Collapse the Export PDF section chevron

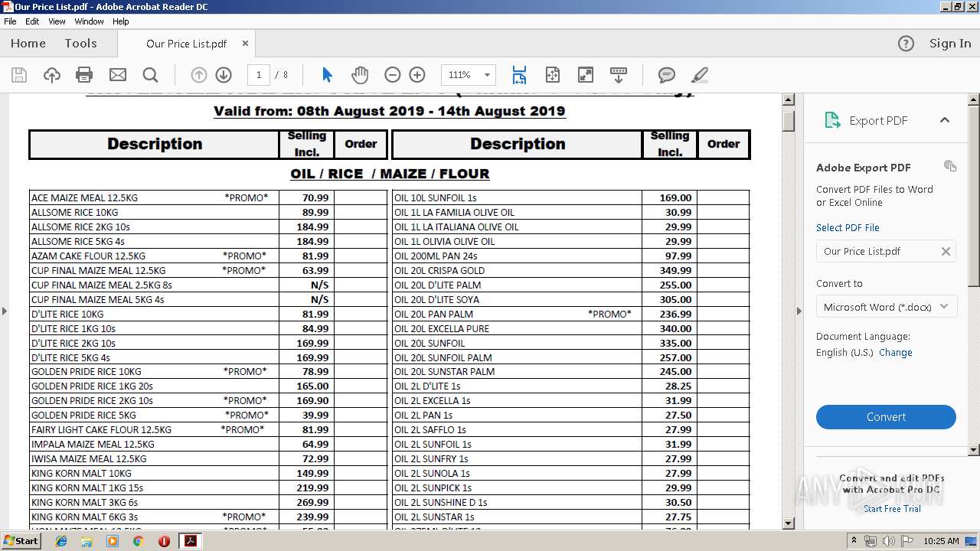tap(944, 120)
